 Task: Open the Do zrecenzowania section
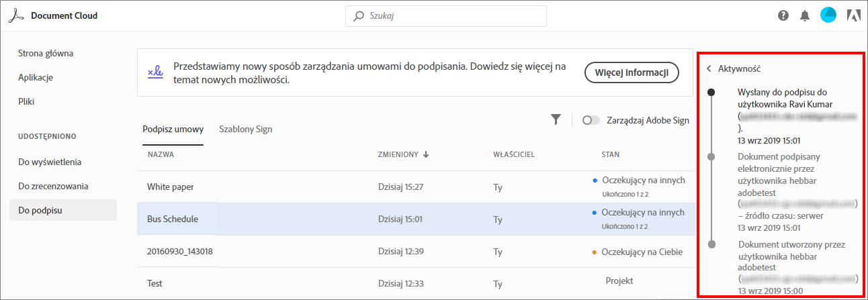(53, 186)
